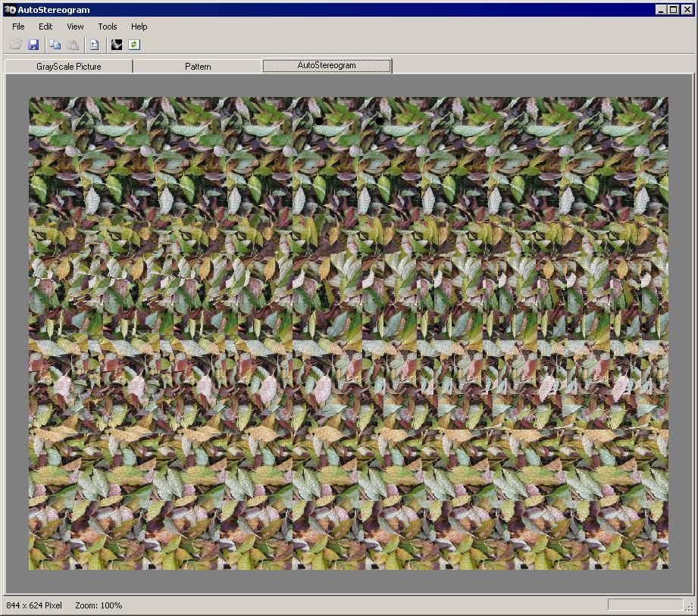The height and width of the screenshot is (616, 698).
Task: Click the Paste clipboard toolbar icon
Action: 73,45
